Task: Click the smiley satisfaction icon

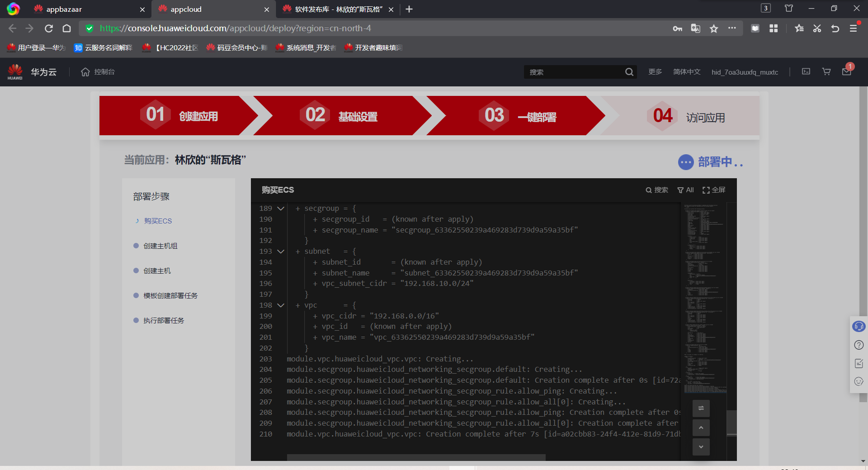Action: (859, 381)
